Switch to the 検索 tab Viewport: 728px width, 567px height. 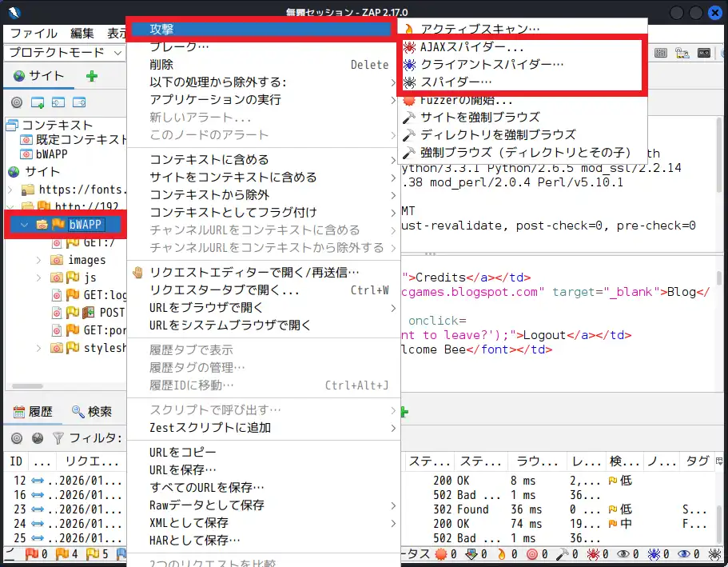tap(92, 412)
